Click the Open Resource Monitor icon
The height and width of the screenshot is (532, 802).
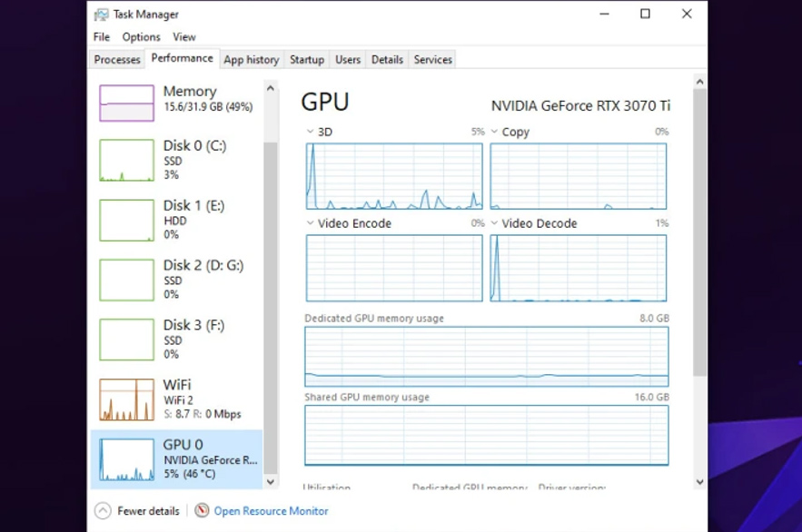pos(202,510)
